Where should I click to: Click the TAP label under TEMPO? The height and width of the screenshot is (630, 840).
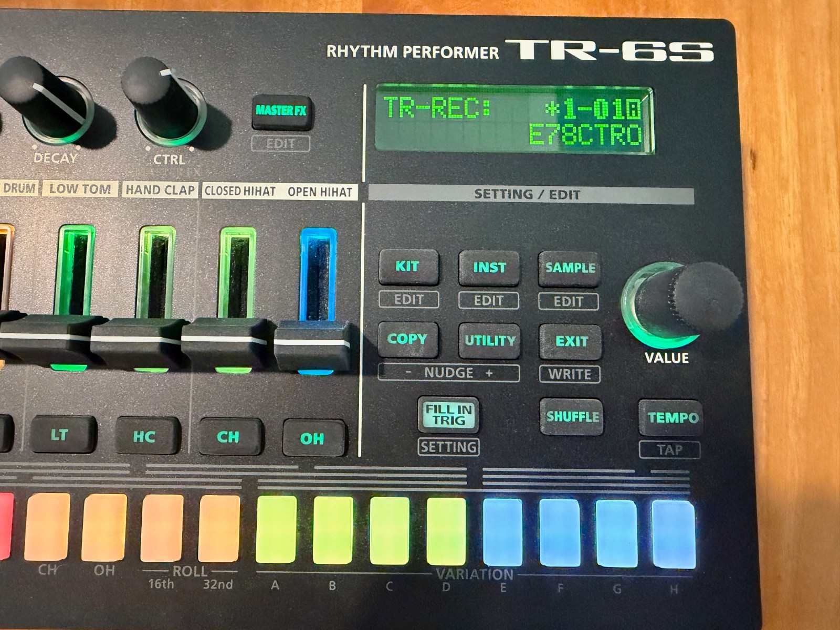670,450
